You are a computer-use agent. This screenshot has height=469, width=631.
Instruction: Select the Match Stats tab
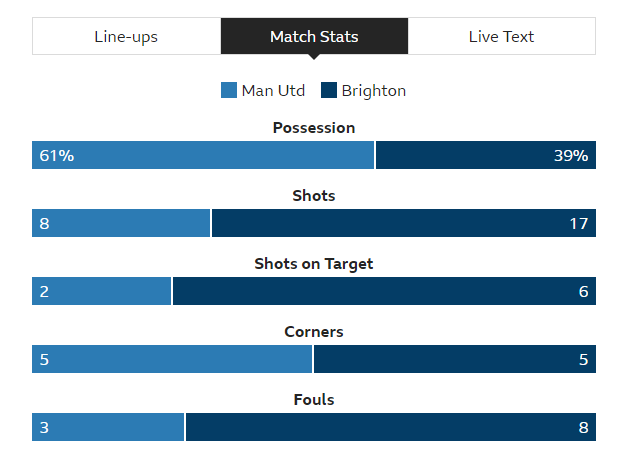pyautogui.click(x=314, y=36)
